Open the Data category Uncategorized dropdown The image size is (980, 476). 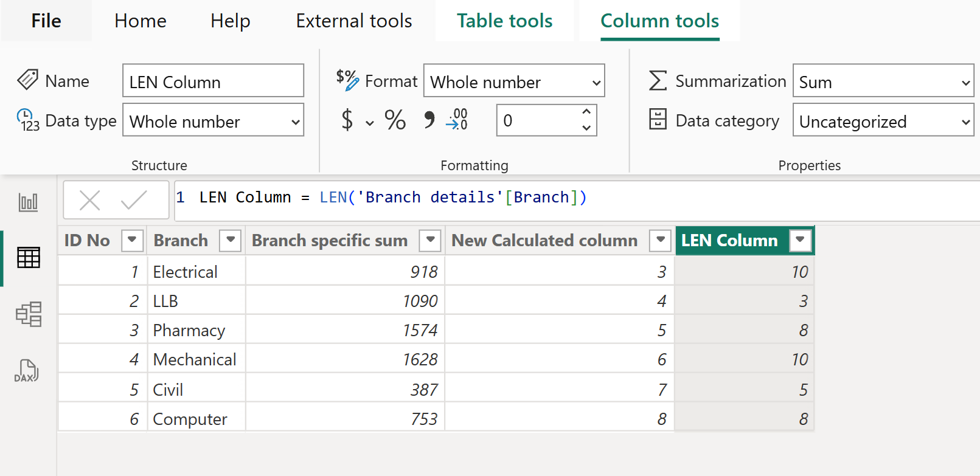(883, 120)
